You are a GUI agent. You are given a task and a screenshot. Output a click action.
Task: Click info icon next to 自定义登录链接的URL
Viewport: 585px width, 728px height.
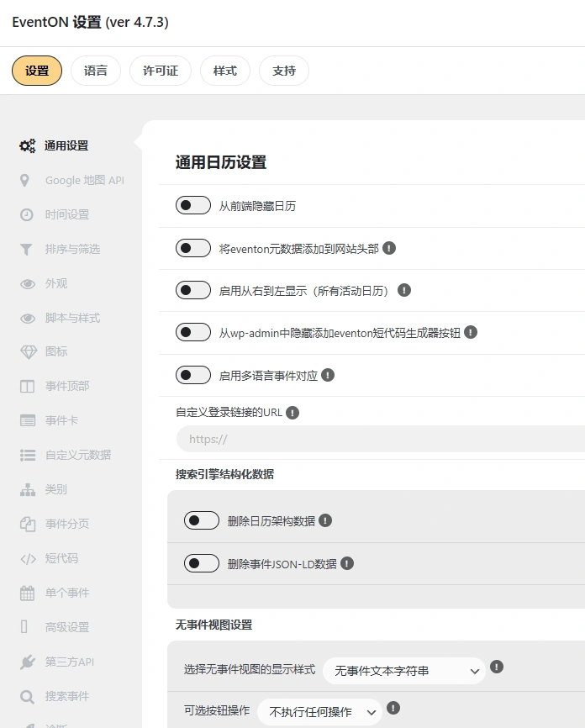pos(292,412)
